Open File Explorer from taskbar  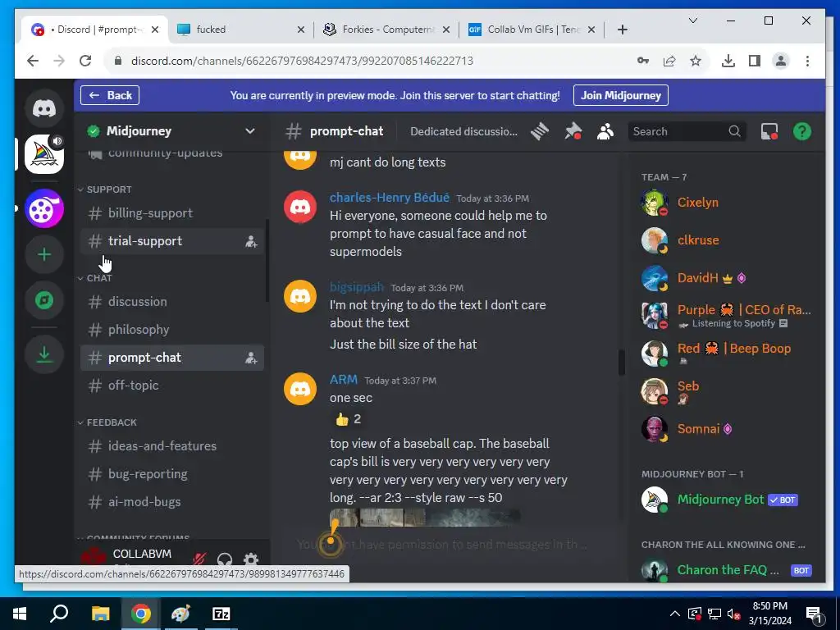[x=100, y=614]
